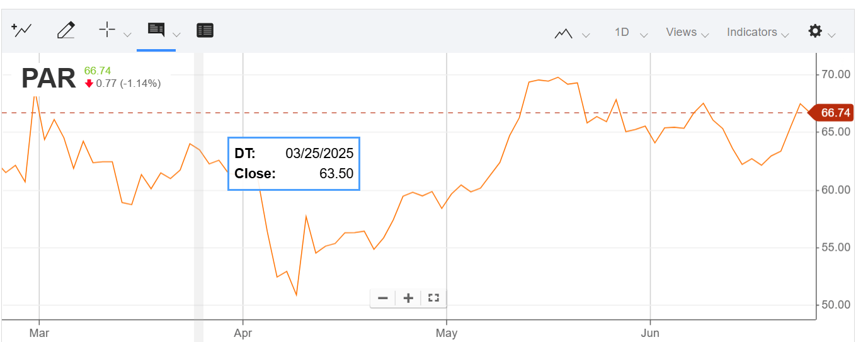Zoom out with the minus button
This screenshot has height=342, width=868.
382,298
